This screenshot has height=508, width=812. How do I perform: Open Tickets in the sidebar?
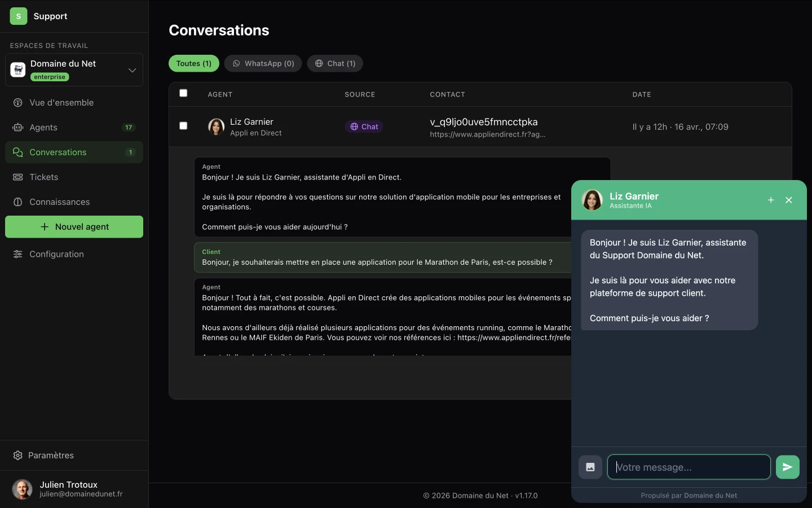[43, 177]
